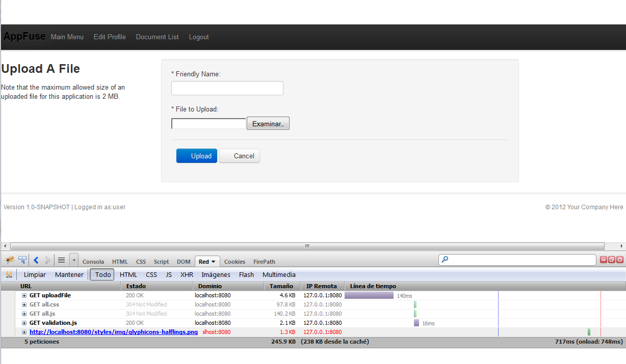Filter network requests to show only JS

(x=168, y=274)
